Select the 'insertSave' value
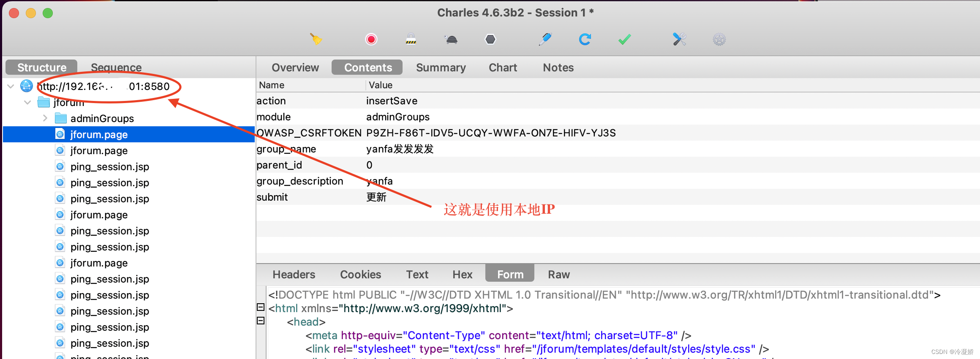The image size is (980, 359). (x=392, y=101)
